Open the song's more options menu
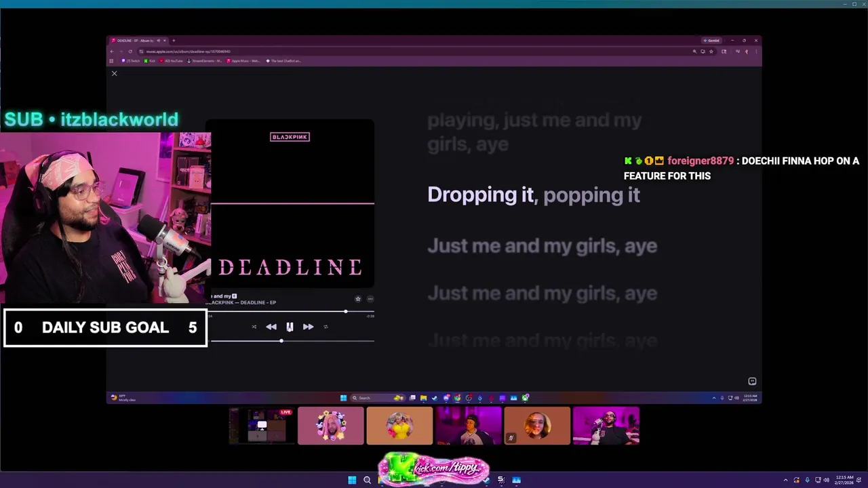Image resolution: width=868 pixels, height=488 pixels. click(370, 299)
